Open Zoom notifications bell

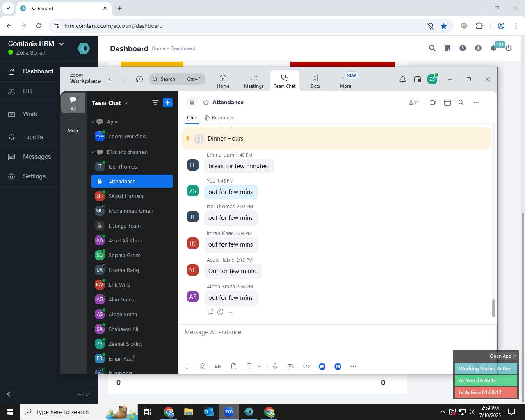(403, 79)
